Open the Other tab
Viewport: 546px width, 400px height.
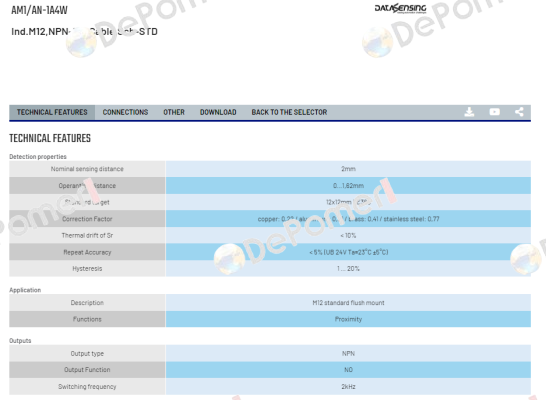pos(174,112)
